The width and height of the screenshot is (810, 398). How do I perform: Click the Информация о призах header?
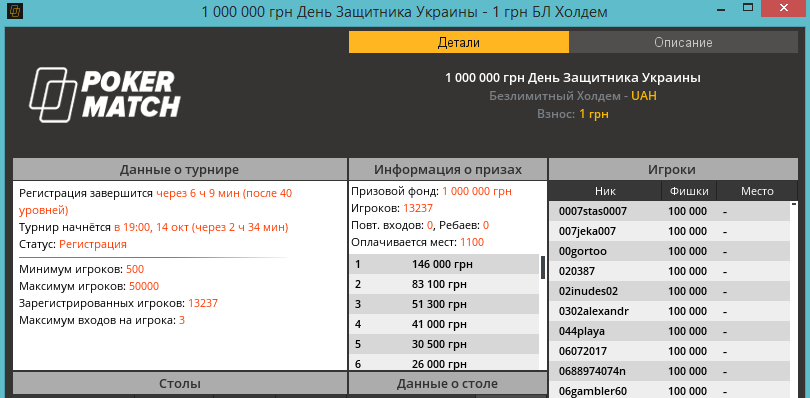[x=447, y=170]
